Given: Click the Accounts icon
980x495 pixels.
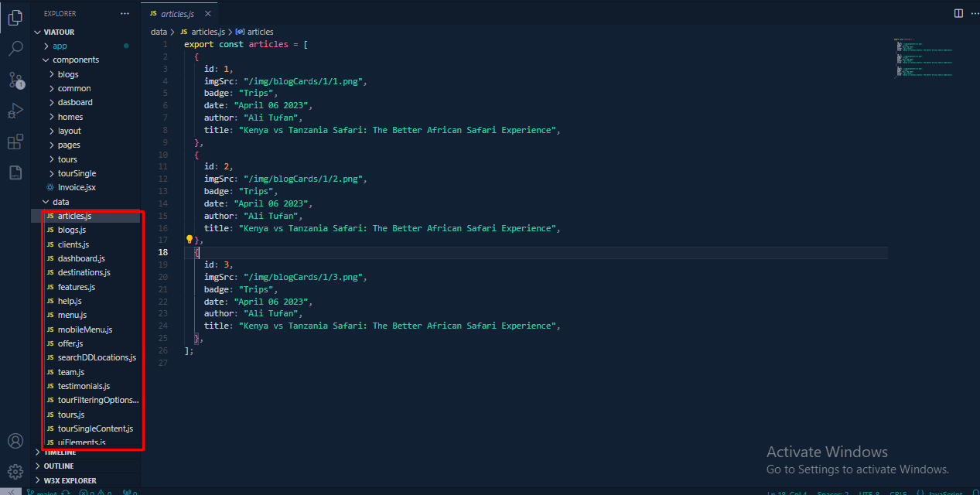Looking at the screenshot, I should pyautogui.click(x=15, y=441).
